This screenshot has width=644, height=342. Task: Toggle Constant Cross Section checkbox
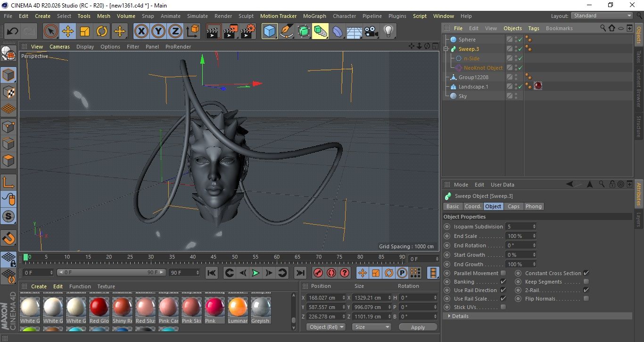[586, 273]
